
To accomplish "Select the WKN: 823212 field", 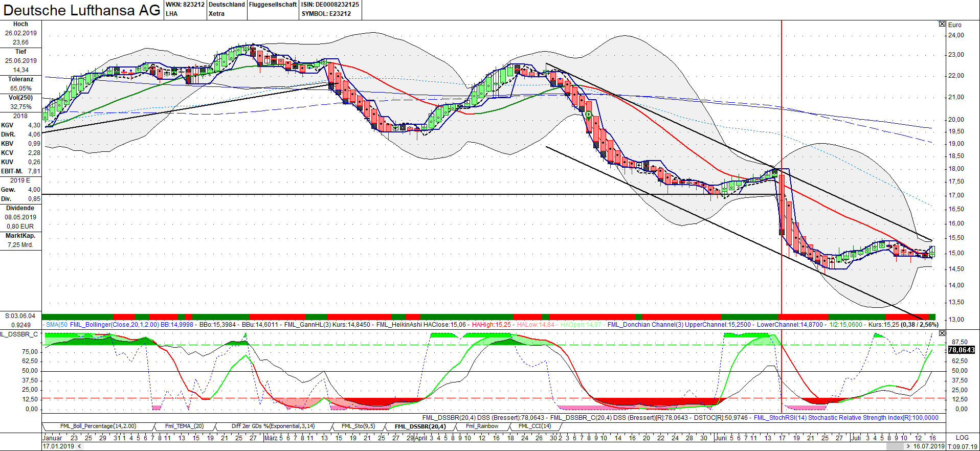I will pyautogui.click(x=185, y=5).
